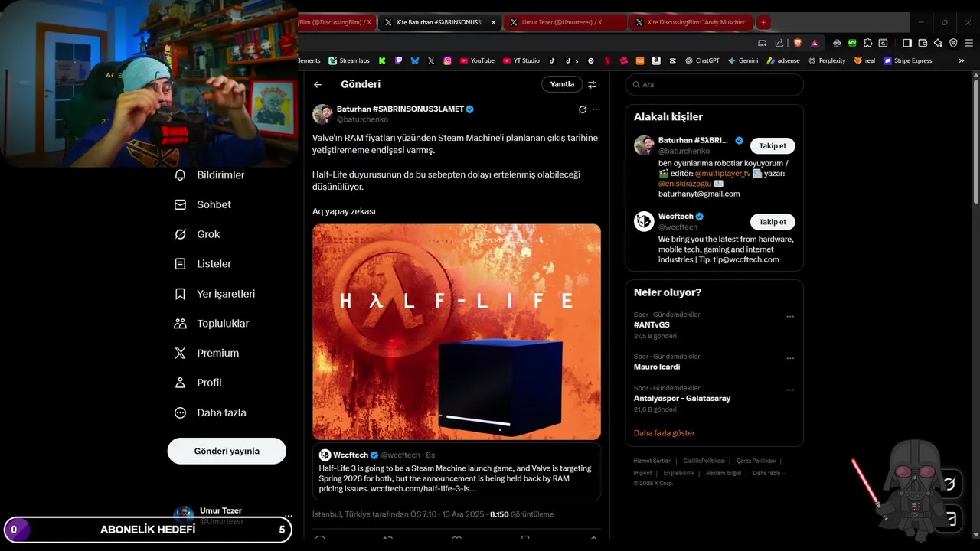Click the Brave Rewards triangle icon
This screenshot has height=551, width=980.
[815, 43]
